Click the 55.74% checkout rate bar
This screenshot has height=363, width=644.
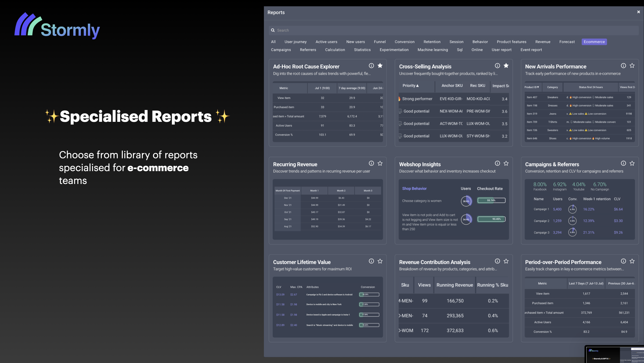(x=491, y=200)
